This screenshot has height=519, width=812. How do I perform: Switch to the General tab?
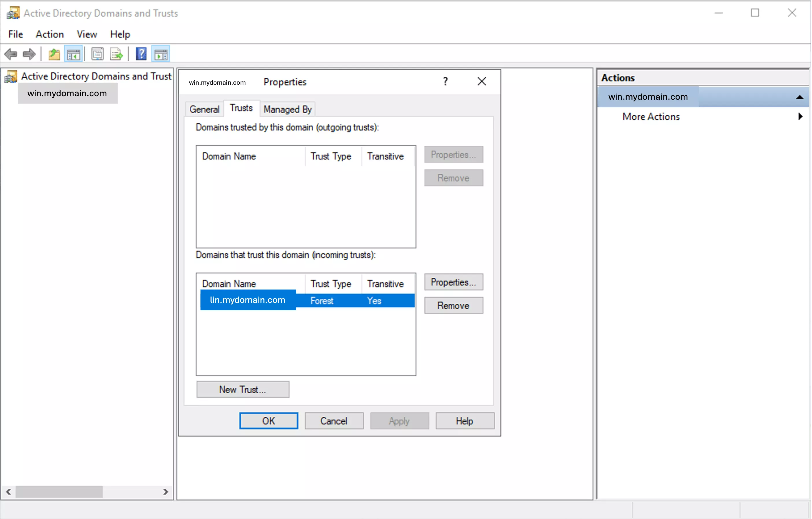point(205,109)
